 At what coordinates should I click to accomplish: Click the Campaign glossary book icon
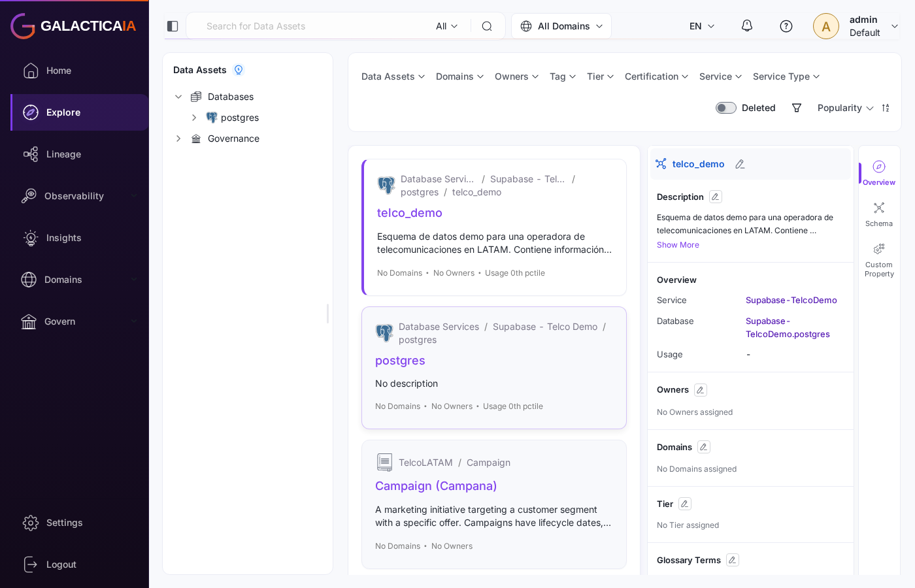click(384, 463)
